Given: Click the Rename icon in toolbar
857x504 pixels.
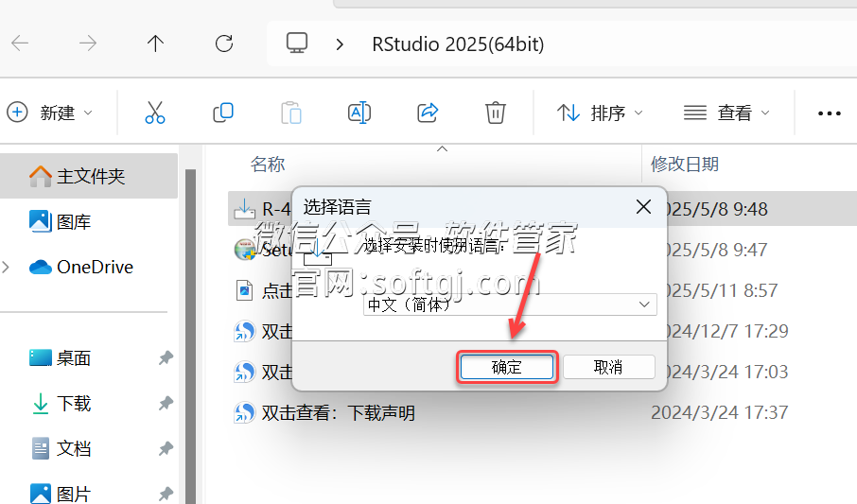Looking at the screenshot, I should [x=359, y=113].
